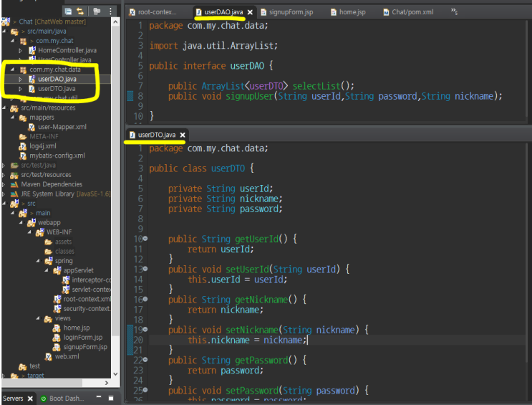The width and height of the screenshot is (532, 405).
Task: Select the assets folder under WEB-INF
Action: pos(63,242)
